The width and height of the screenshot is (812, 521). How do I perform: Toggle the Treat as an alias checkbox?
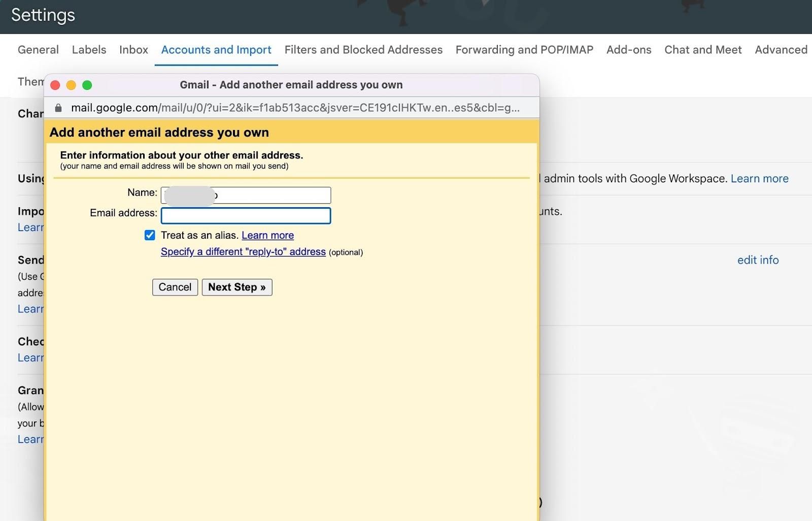pos(150,235)
